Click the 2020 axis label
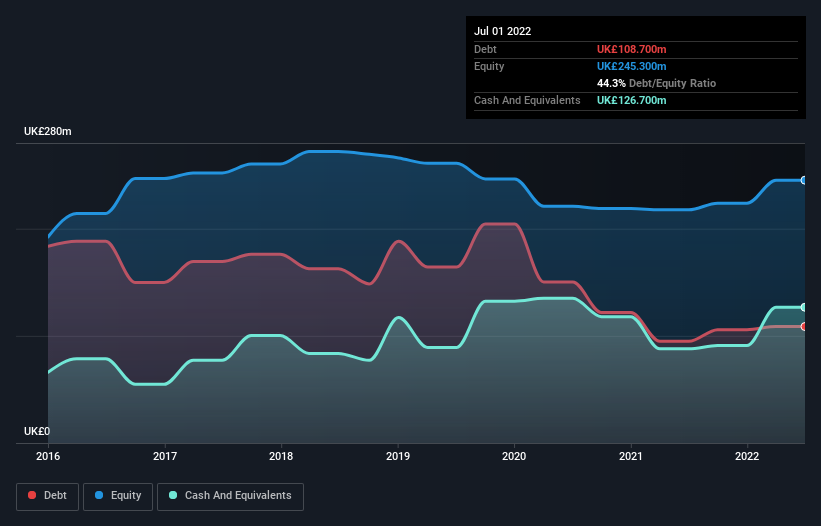Image resolution: width=821 pixels, height=526 pixels. (514, 456)
